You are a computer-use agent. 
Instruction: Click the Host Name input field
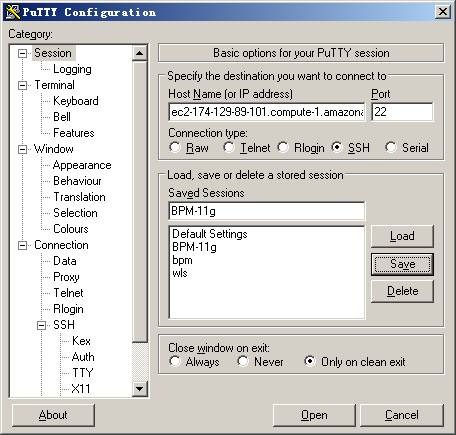[x=267, y=112]
